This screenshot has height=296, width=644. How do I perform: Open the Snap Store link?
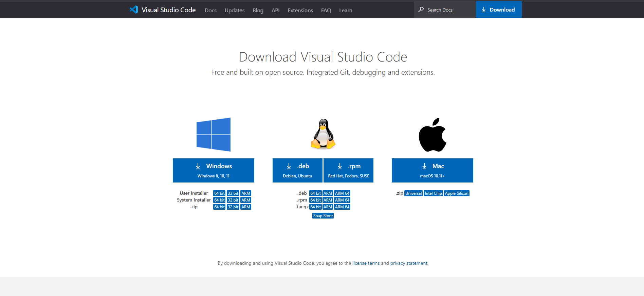click(x=323, y=216)
